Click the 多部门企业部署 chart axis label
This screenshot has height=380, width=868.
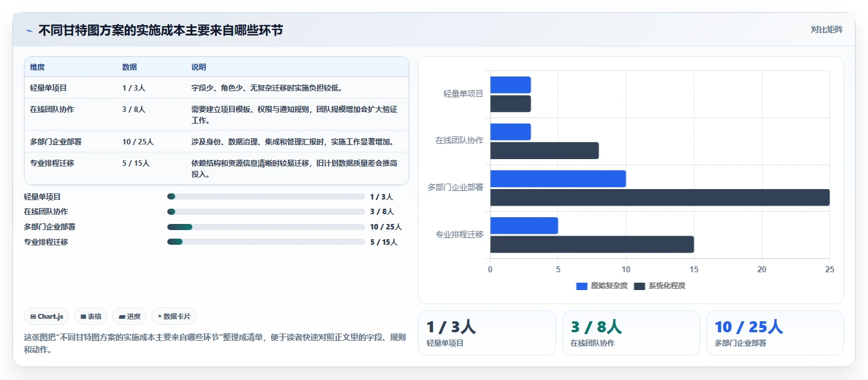point(456,187)
